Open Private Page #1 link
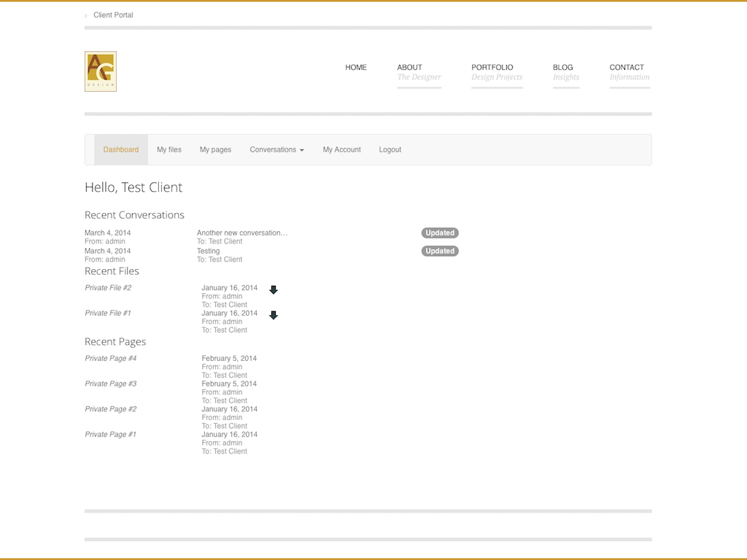 point(110,435)
